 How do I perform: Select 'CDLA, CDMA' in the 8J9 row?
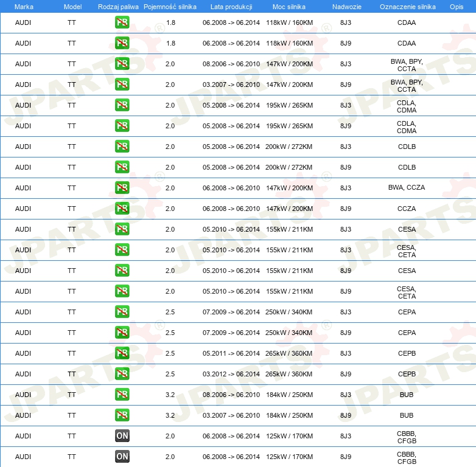pyautogui.click(x=407, y=127)
